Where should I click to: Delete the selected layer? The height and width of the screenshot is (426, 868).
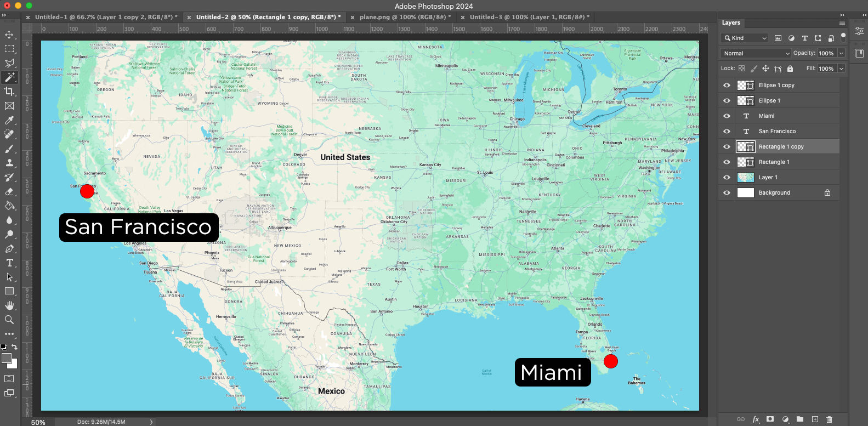829,419
